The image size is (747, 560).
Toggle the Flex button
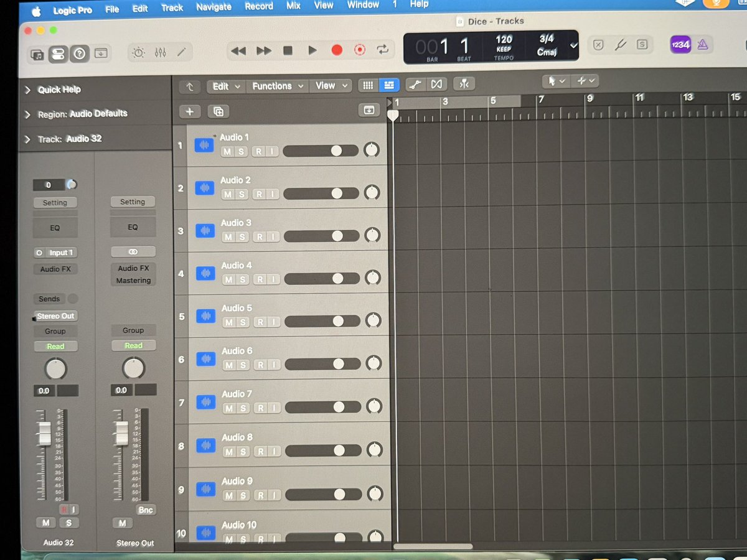436,84
